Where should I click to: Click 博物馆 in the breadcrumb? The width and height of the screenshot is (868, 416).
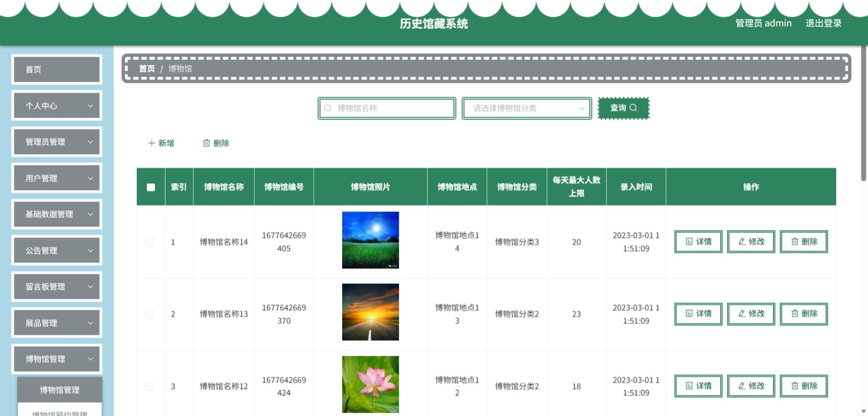[x=180, y=69]
